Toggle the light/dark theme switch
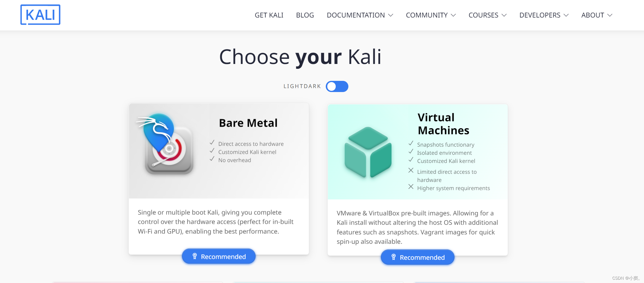 (x=337, y=86)
